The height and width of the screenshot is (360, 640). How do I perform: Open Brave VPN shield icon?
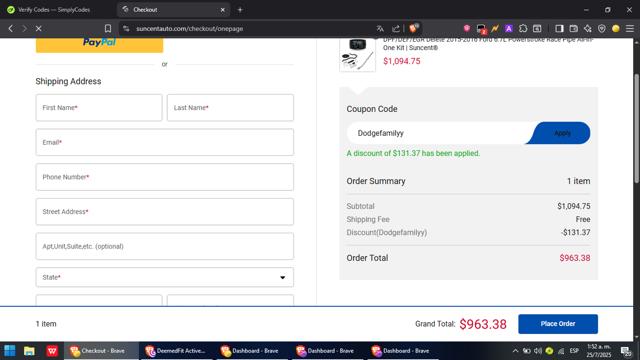pos(602,29)
